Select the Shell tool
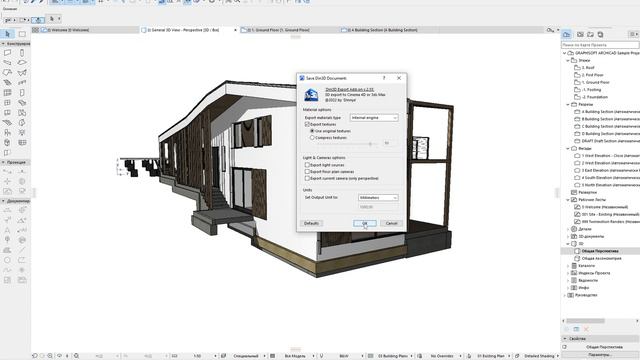Image resolution: width=640 pixels, height=360 pixels. (22, 72)
